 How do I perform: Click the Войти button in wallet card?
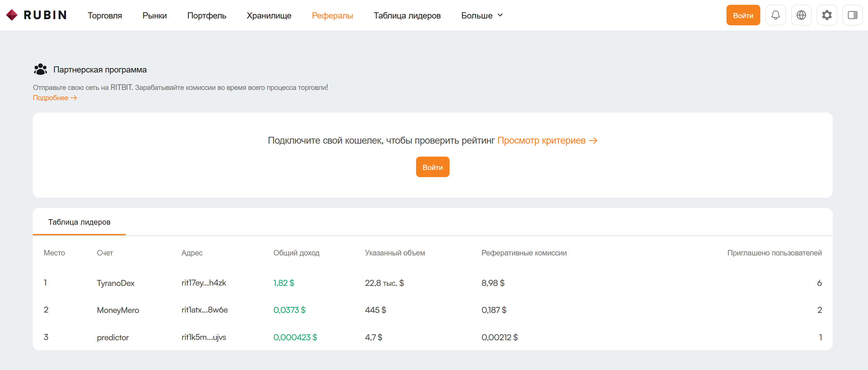[x=432, y=167]
